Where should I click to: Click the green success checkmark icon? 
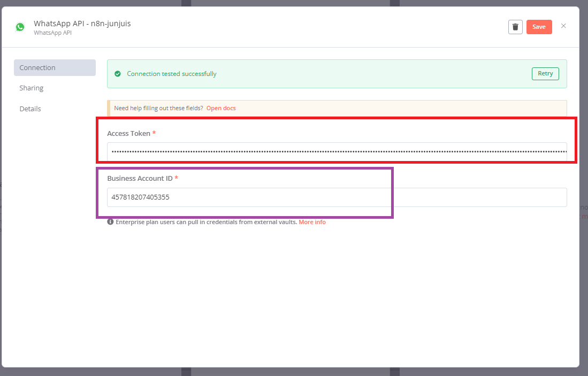(x=118, y=74)
